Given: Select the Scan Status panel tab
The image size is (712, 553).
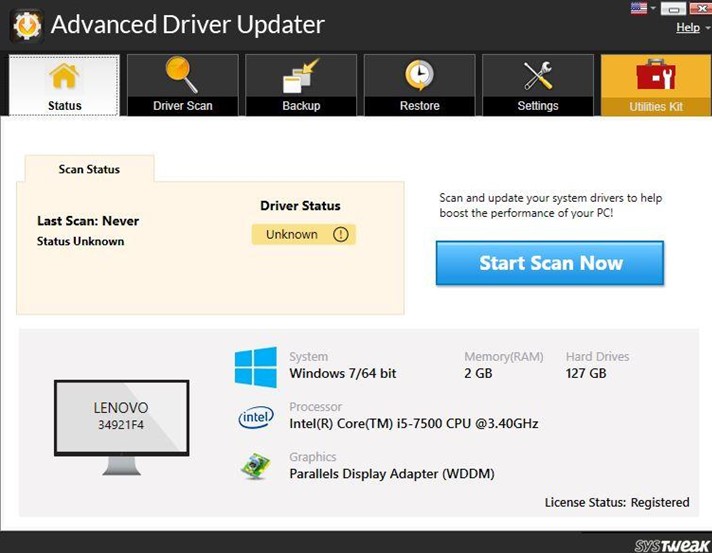Looking at the screenshot, I should click(x=89, y=169).
